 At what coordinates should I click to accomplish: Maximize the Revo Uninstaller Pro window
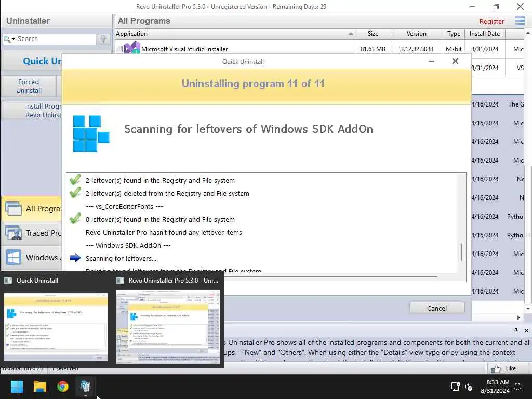[496, 7]
